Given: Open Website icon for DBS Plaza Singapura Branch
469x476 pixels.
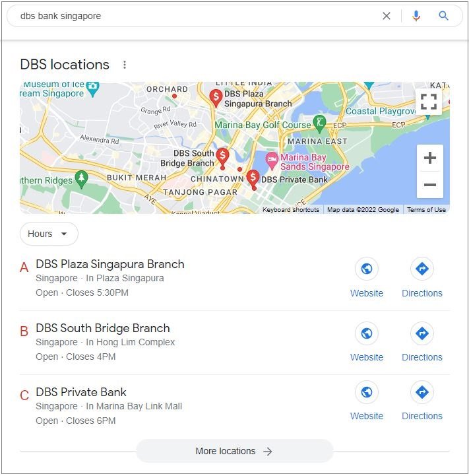Looking at the screenshot, I should pyautogui.click(x=367, y=269).
